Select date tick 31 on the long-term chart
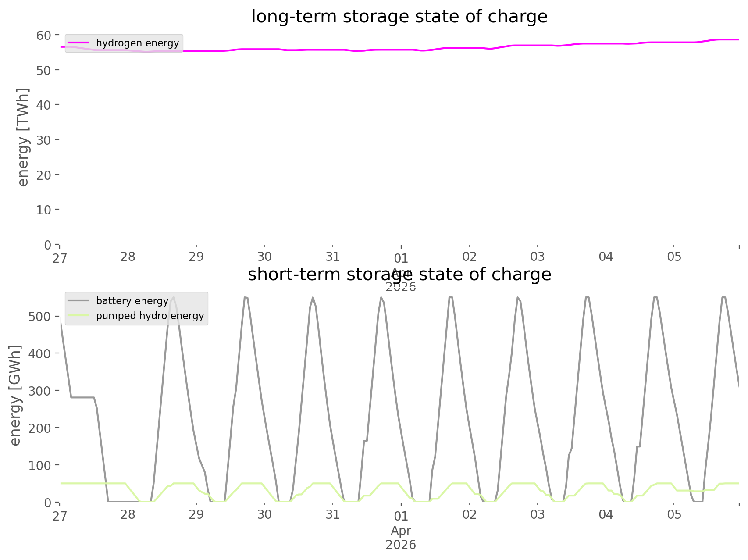 [x=333, y=257]
